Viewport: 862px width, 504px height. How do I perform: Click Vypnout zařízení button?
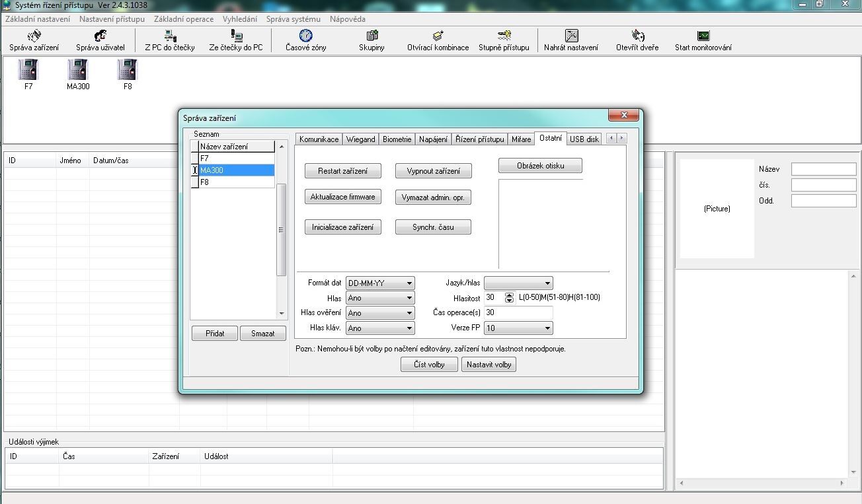click(434, 171)
